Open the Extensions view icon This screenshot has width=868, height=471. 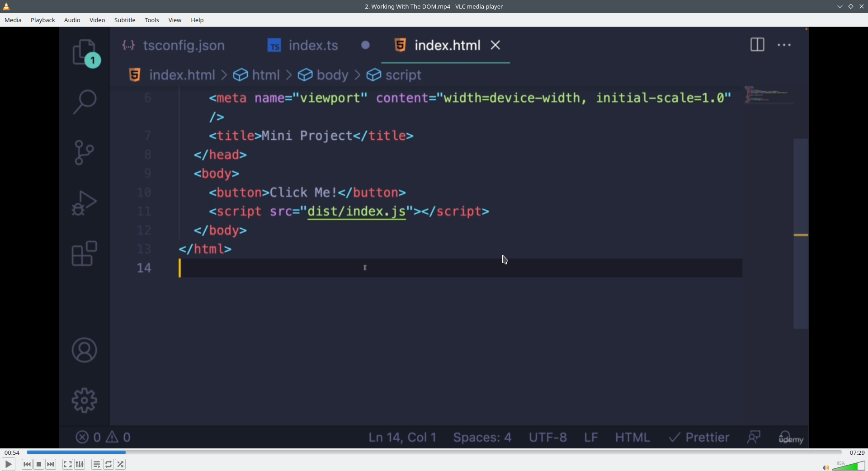point(85,253)
